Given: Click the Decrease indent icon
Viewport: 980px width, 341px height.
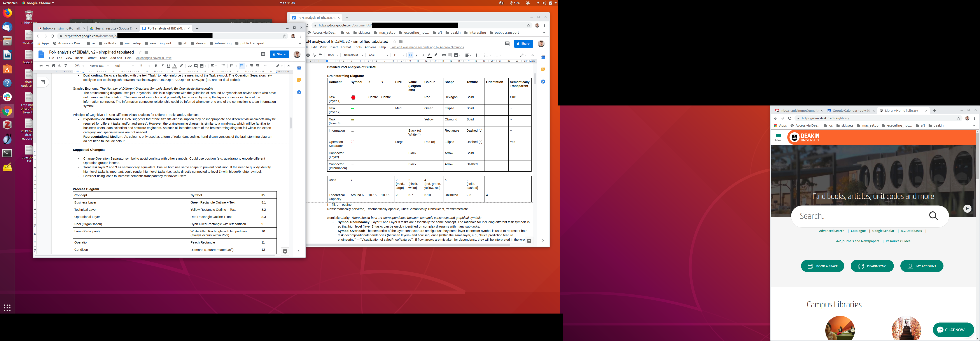Looking at the screenshot, I should click(252, 66).
